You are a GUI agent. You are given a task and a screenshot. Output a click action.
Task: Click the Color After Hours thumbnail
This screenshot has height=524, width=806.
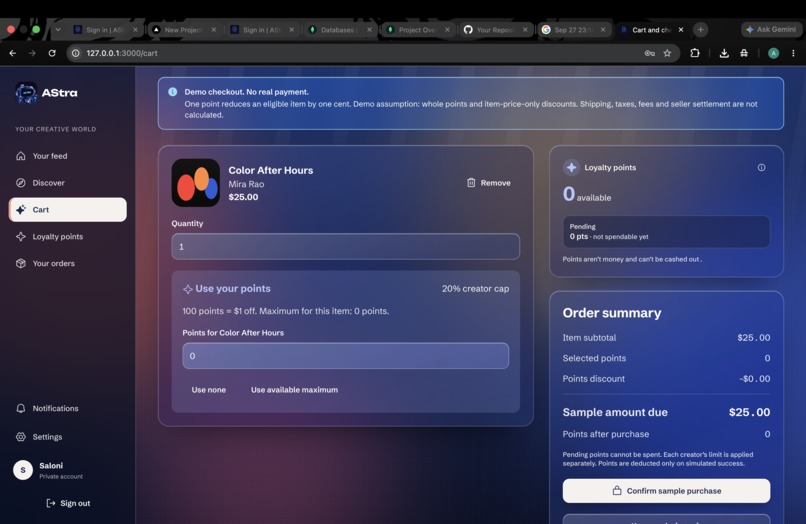point(195,183)
